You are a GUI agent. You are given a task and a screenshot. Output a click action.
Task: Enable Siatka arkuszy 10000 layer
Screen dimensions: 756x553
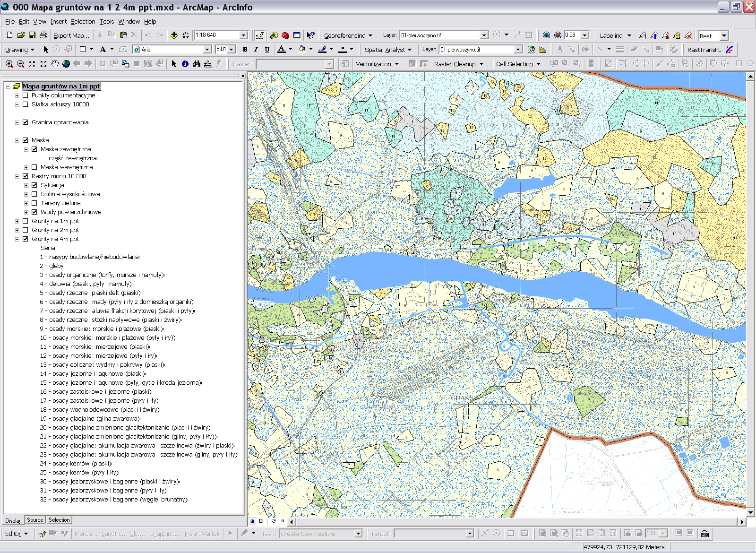tap(26, 104)
